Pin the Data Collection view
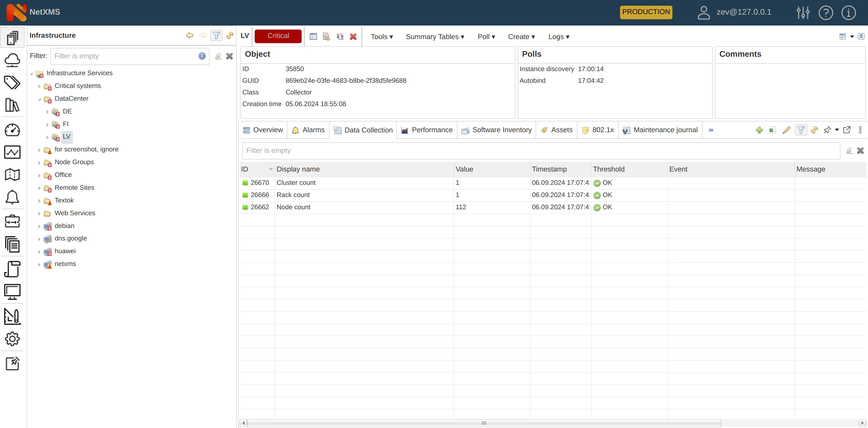 pyautogui.click(x=828, y=130)
